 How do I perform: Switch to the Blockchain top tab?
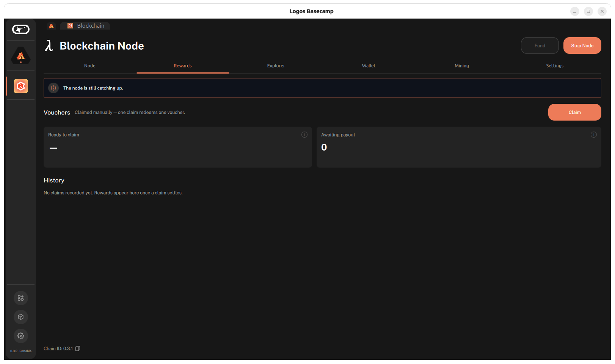click(x=86, y=26)
